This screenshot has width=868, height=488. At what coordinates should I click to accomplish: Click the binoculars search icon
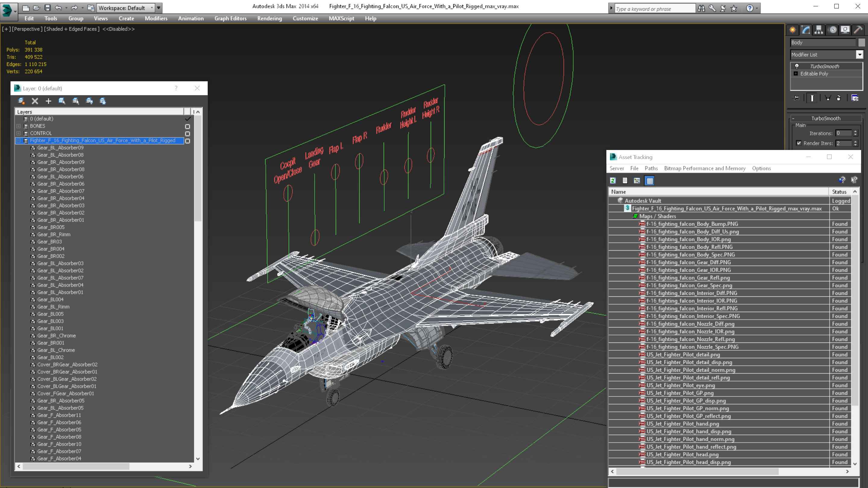(x=701, y=8)
